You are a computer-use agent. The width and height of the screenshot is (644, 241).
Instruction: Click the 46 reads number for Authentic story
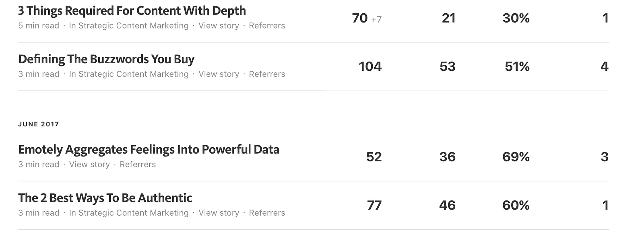pos(447,206)
